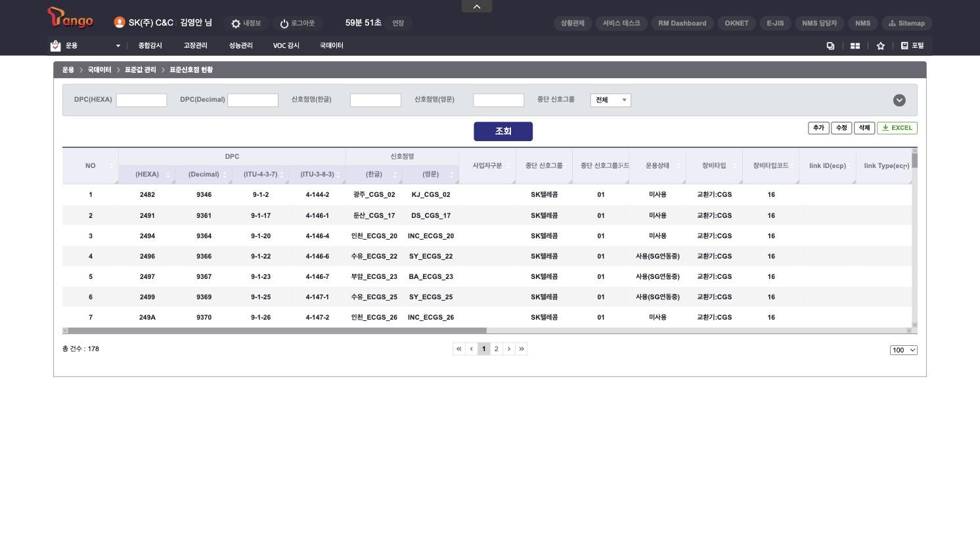Click the overlapping windows icon
The width and height of the screenshot is (980, 533).
coord(830,46)
